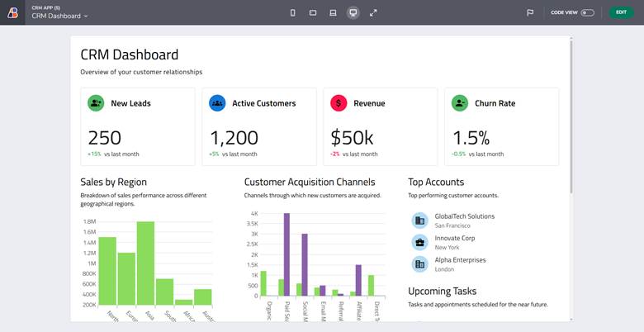Click the Alpha Enterprises building icon

pos(420,263)
